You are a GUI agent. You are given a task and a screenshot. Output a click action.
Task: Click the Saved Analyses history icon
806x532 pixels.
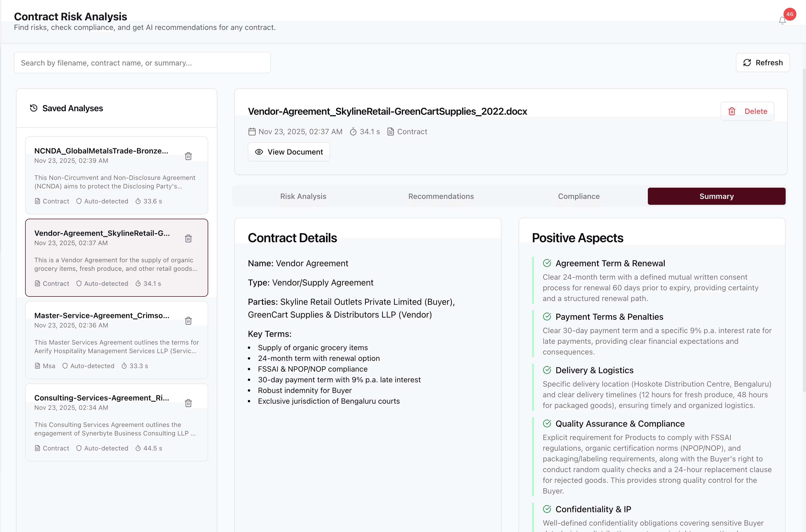pos(34,108)
